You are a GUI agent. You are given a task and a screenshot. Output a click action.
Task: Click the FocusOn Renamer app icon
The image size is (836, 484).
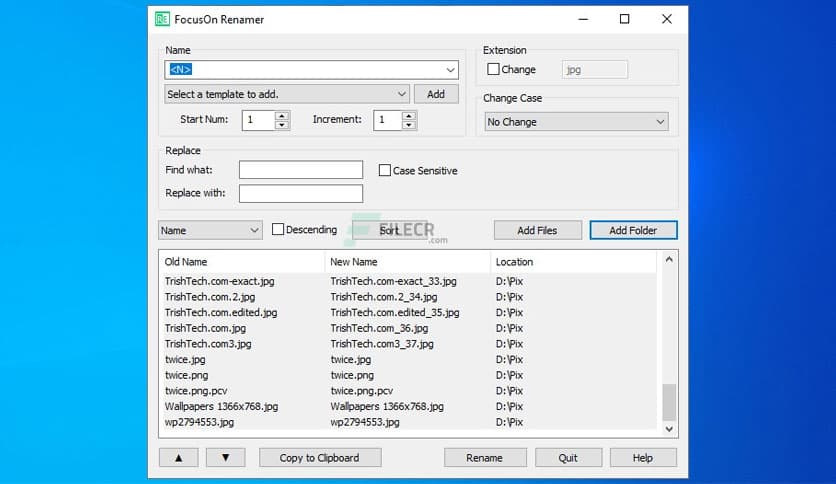click(x=162, y=19)
